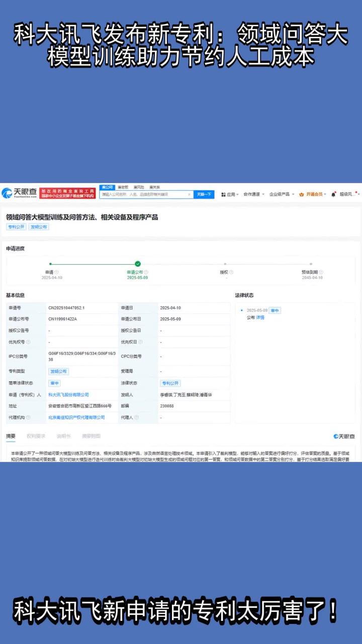
Task: Click the 申请公布日 value 2025-05-09 in table
Action: [x=170, y=319]
